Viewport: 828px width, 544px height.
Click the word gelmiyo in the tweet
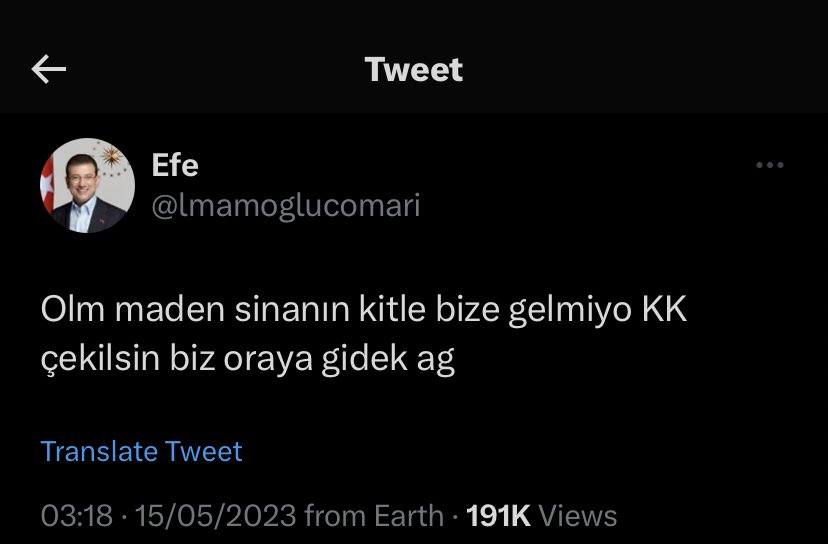pyautogui.click(x=570, y=310)
